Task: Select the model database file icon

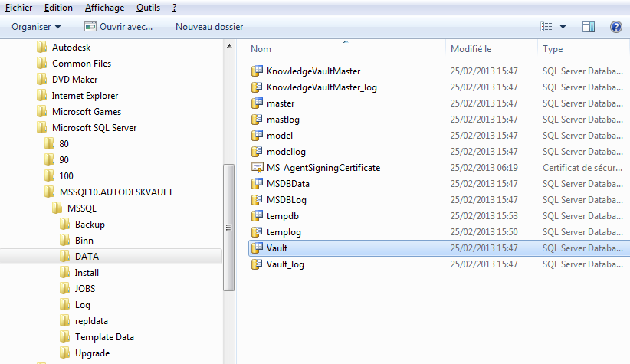Action: pyautogui.click(x=258, y=136)
